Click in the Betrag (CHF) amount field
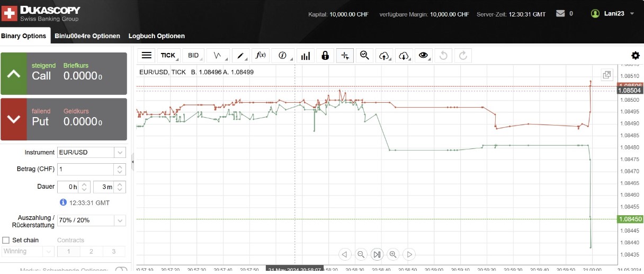644x274 pixels. (85, 170)
